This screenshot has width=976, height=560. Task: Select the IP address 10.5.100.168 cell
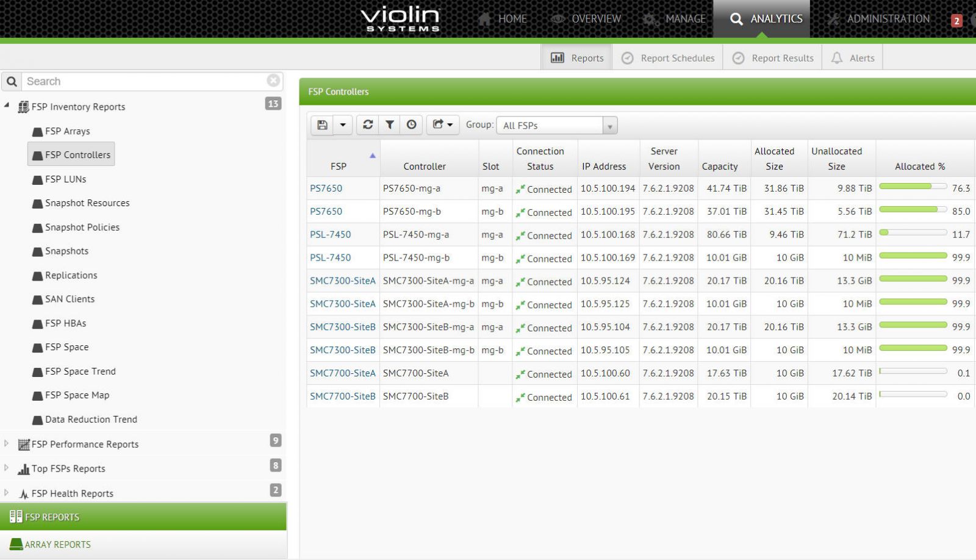click(608, 234)
